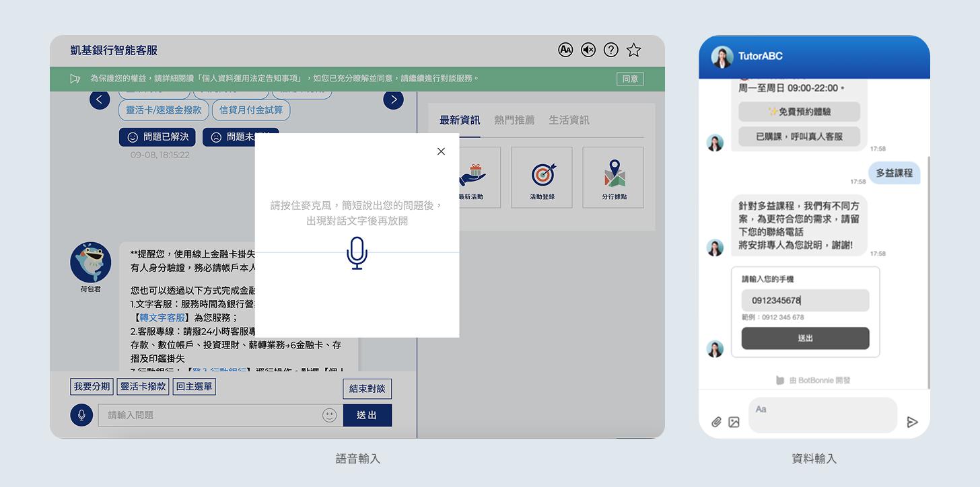Screen dimensions: 980x487
Task: Click 送出 button in bank chat
Action: click(x=367, y=415)
